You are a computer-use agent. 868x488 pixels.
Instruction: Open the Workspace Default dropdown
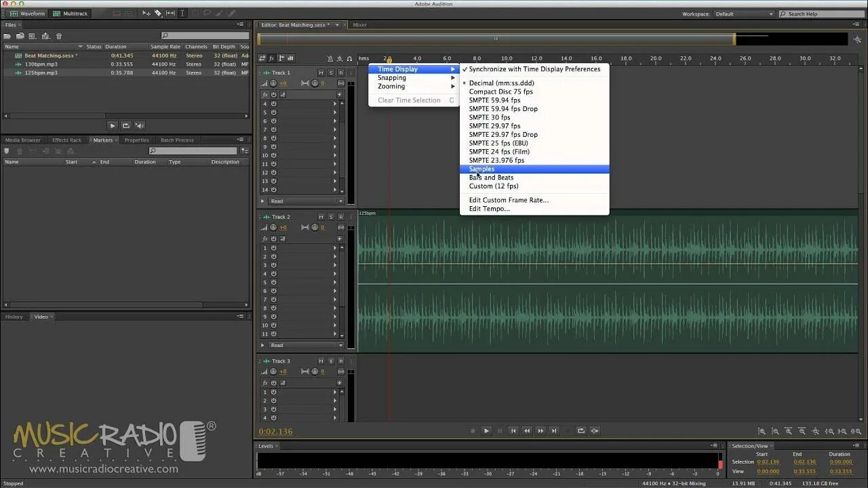coord(745,14)
